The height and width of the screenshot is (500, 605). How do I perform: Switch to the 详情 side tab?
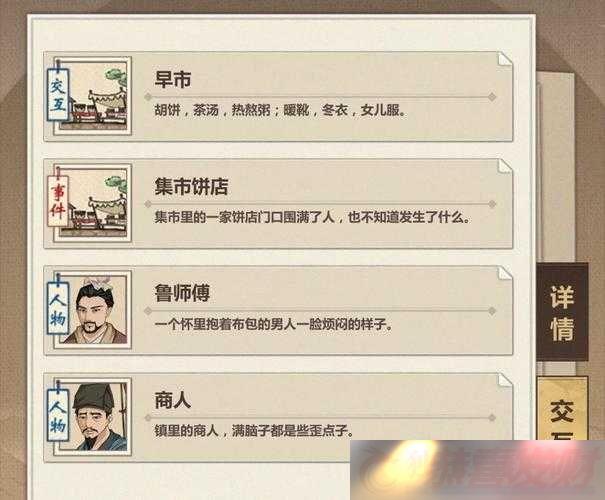click(x=562, y=312)
